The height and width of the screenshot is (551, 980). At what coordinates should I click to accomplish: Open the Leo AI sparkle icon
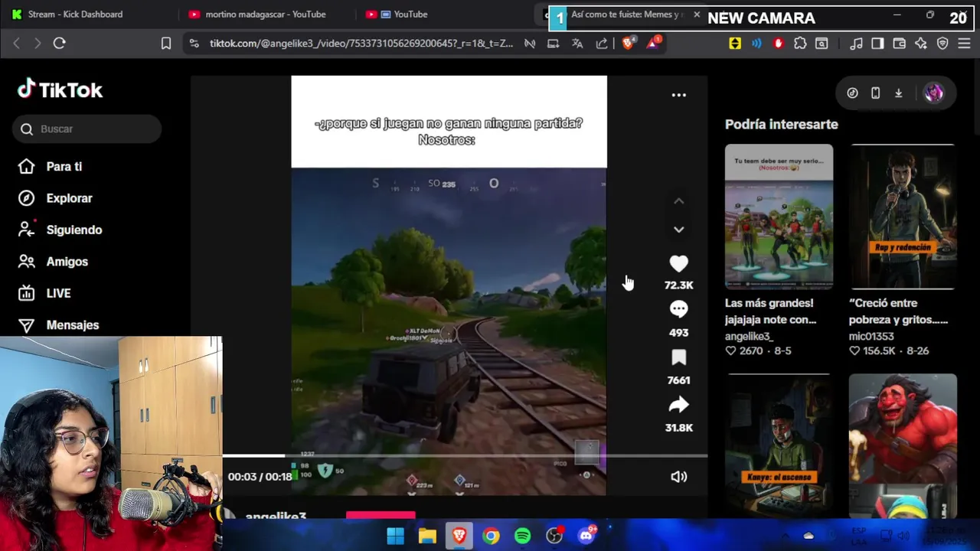pyautogui.click(x=921, y=44)
